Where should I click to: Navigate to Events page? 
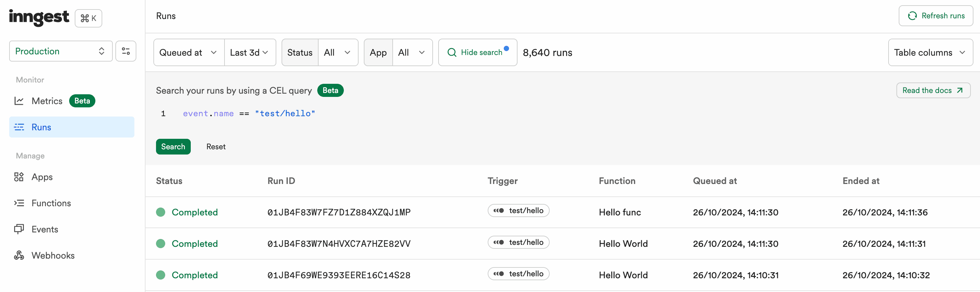click(x=45, y=229)
